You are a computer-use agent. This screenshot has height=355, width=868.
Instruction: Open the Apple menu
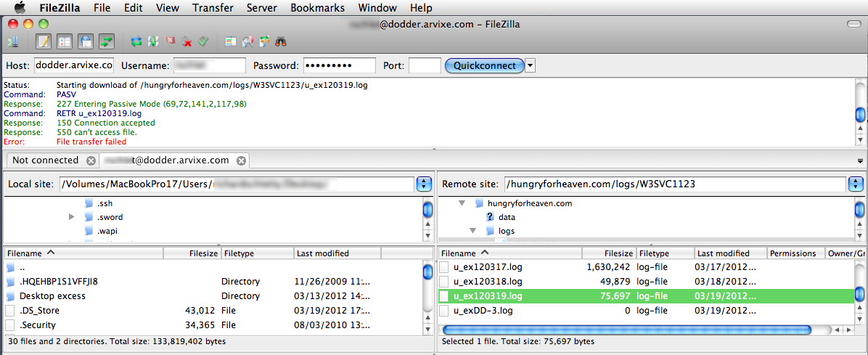(20, 8)
